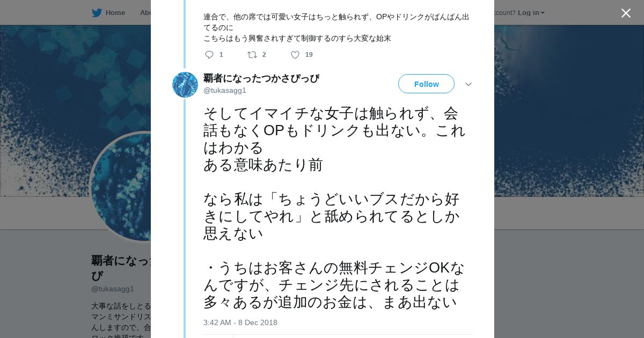Like the tweet via heart icon
The image size is (644, 338).
[x=295, y=55]
